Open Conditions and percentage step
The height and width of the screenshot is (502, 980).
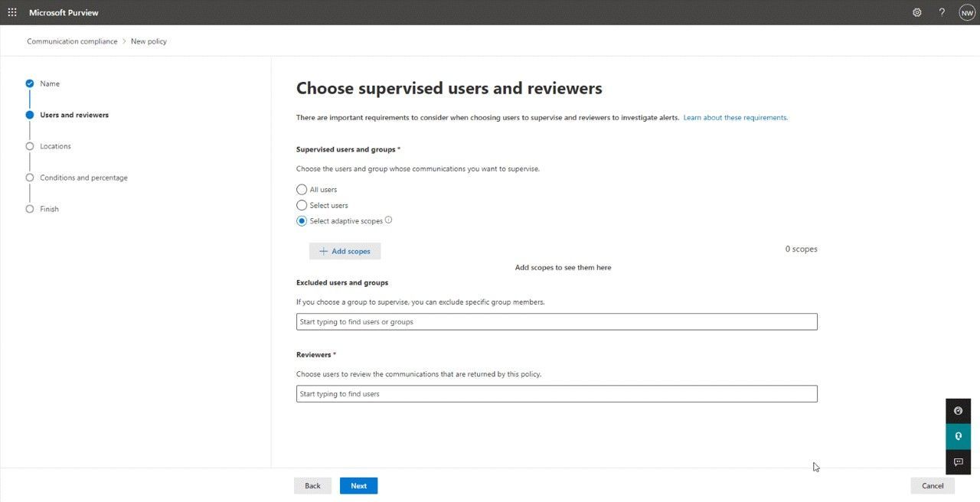click(83, 178)
